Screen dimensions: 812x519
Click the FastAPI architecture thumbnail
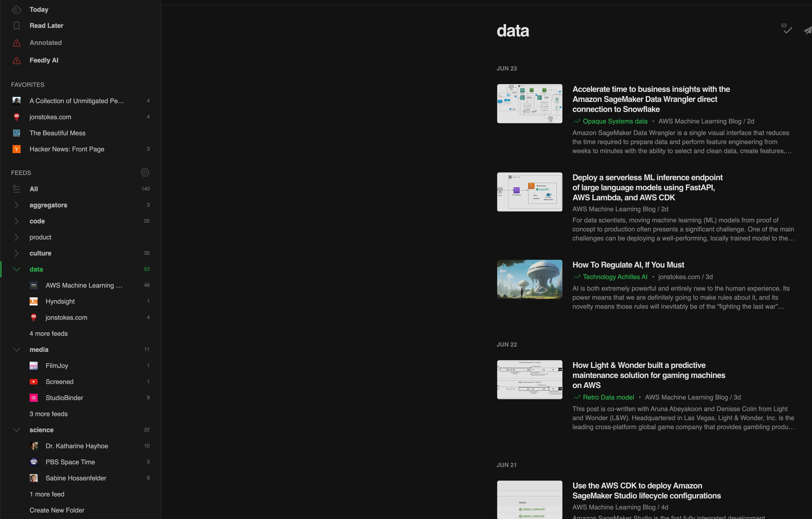tap(530, 192)
